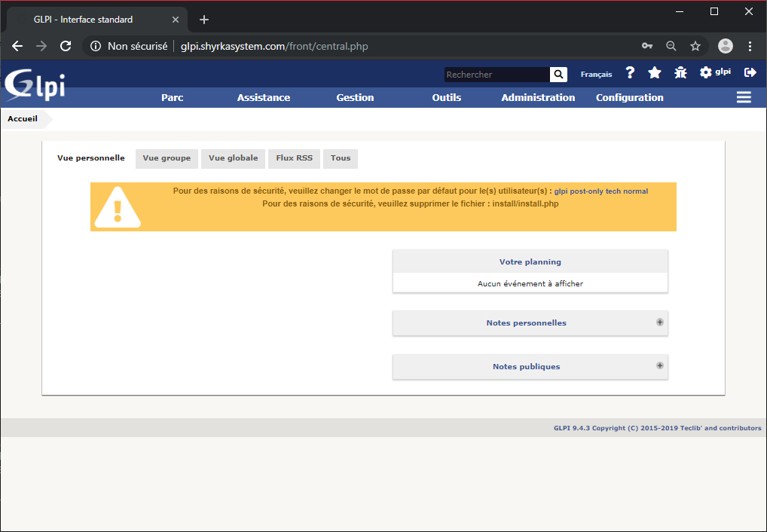Click in the Rechercher search field
Viewport: 767px width, 532px height.
point(496,75)
